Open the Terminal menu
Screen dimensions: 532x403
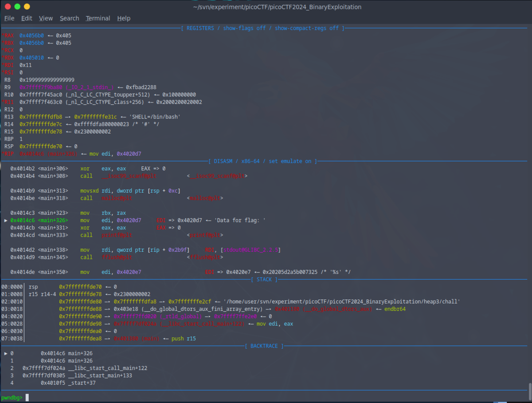[98, 18]
